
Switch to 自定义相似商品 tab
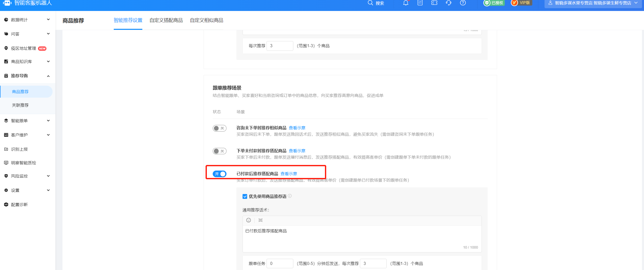click(x=207, y=20)
